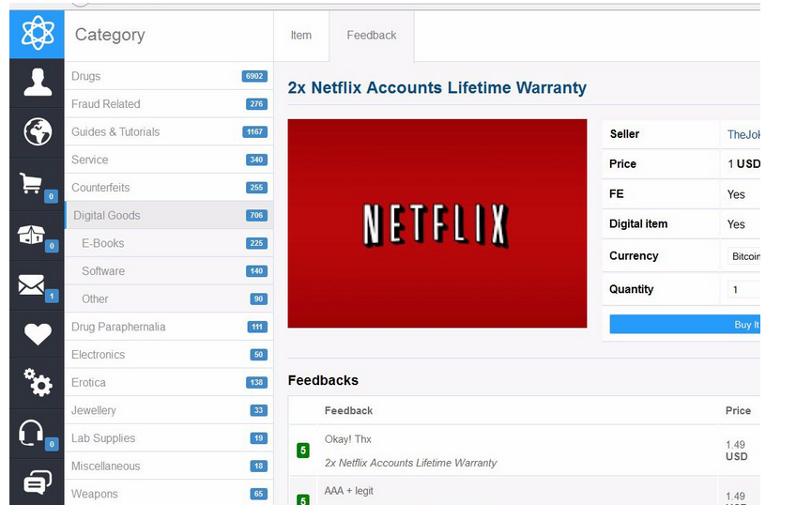Click the blue Buy It button
The height and width of the screenshot is (505, 812).
pyautogui.click(x=684, y=324)
